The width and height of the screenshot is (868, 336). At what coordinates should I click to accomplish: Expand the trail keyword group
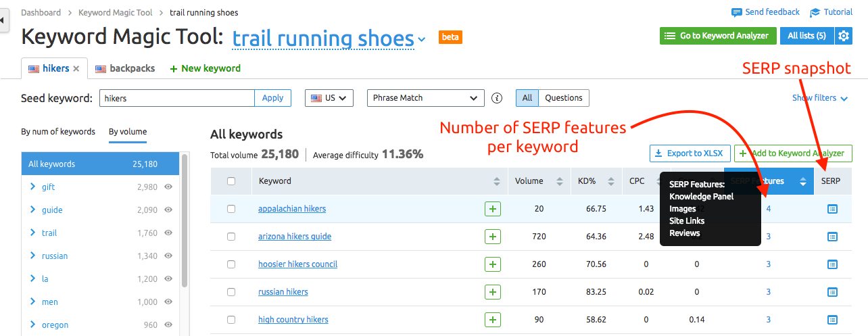click(32, 233)
